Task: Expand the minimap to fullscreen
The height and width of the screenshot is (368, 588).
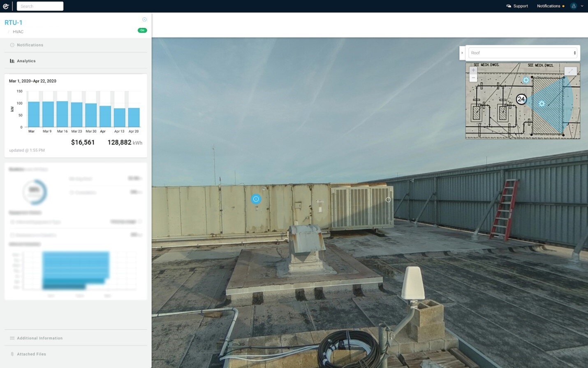Action: pos(570,71)
